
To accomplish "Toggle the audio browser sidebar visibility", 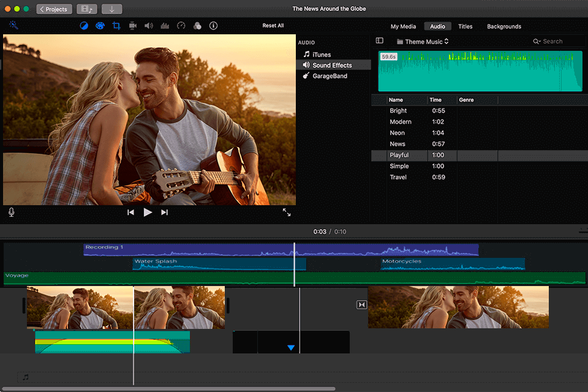I will point(379,41).
